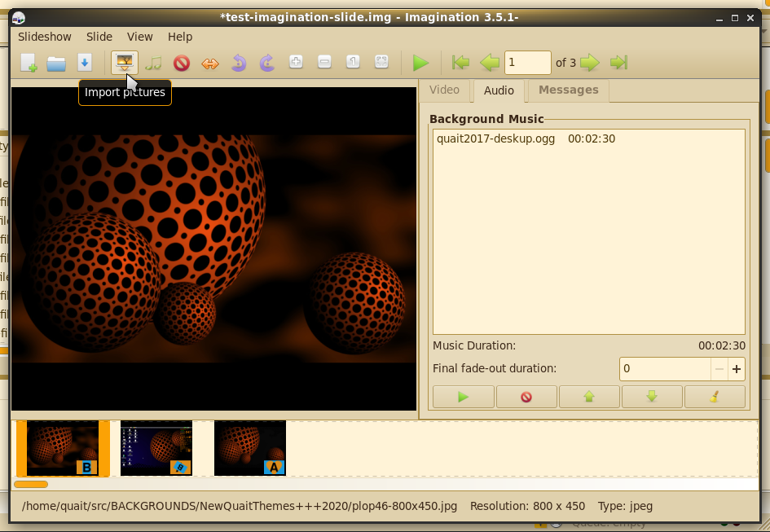Jump to the last slide

618,63
